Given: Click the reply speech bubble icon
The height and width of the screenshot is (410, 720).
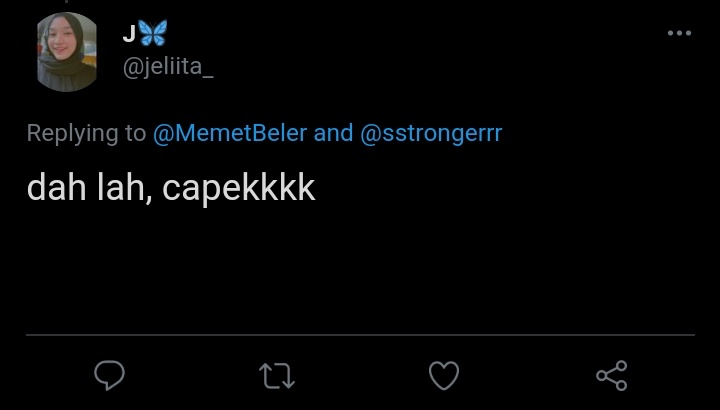Looking at the screenshot, I should click(109, 375).
